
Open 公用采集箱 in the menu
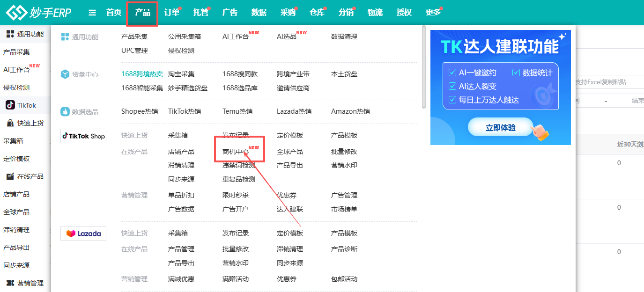pos(185,36)
